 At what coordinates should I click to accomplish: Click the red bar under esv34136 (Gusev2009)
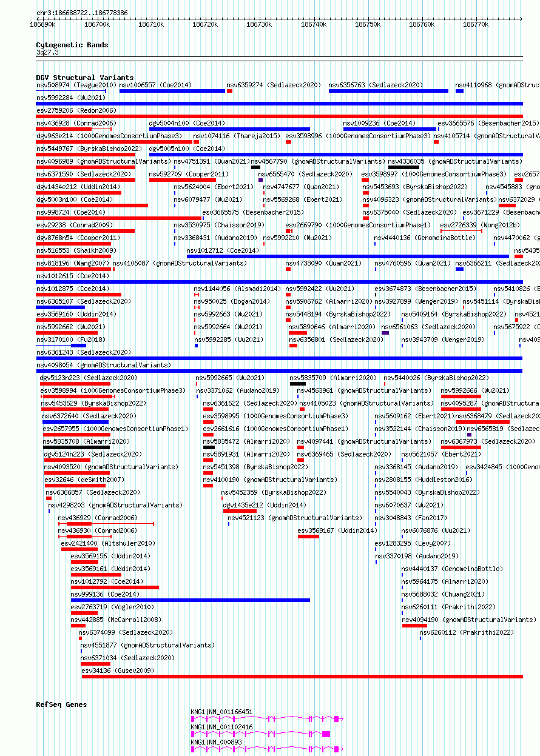point(302,677)
